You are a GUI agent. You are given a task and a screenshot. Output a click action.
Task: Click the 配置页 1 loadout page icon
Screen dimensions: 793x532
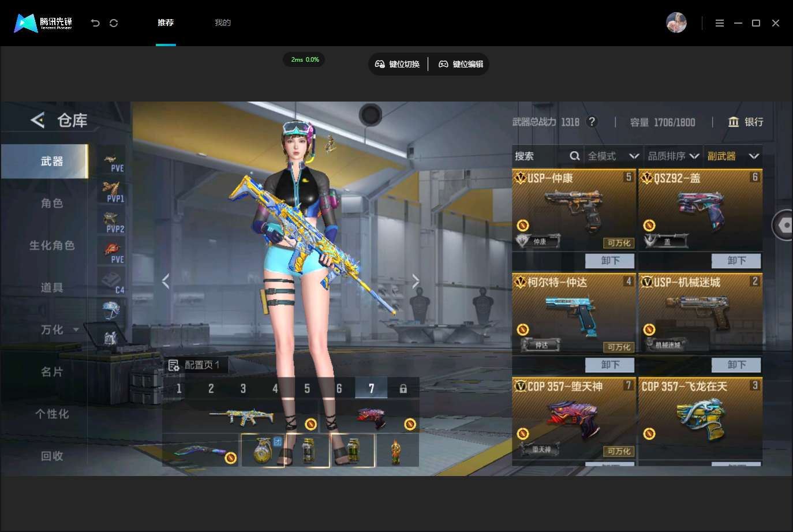point(173,365)
